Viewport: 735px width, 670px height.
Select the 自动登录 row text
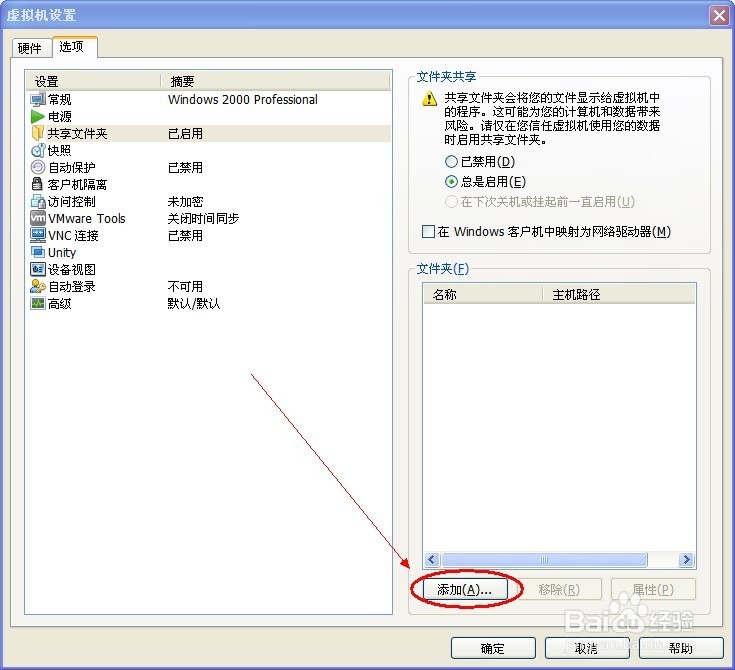pos(72,286)
